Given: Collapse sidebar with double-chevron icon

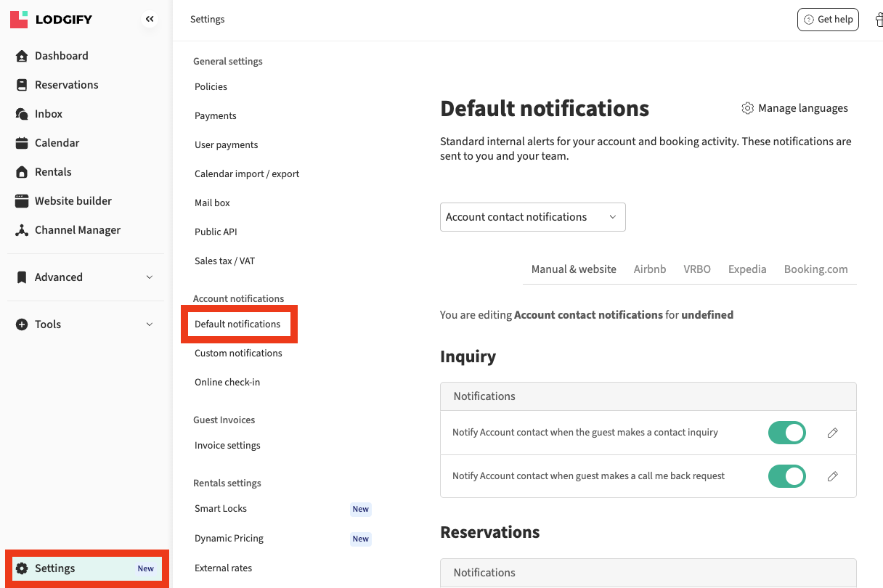Looking at the screenshot, I should tap(150, 20).
